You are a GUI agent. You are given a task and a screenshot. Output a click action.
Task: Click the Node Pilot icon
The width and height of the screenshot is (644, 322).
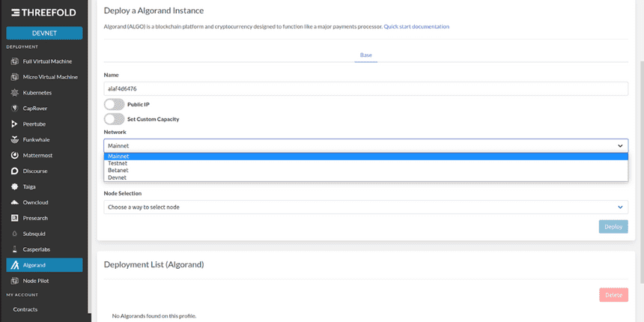click(15, 281)
